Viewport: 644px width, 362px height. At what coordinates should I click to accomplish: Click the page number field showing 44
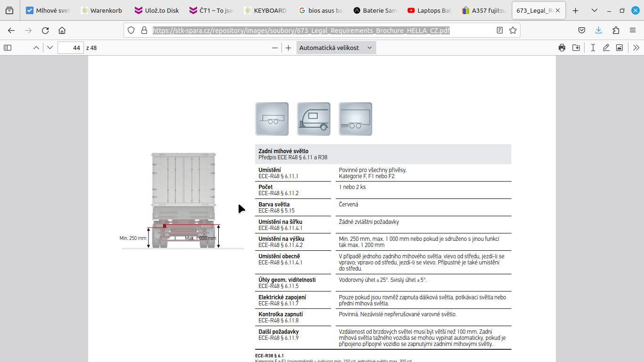click(x=71, y=48)
